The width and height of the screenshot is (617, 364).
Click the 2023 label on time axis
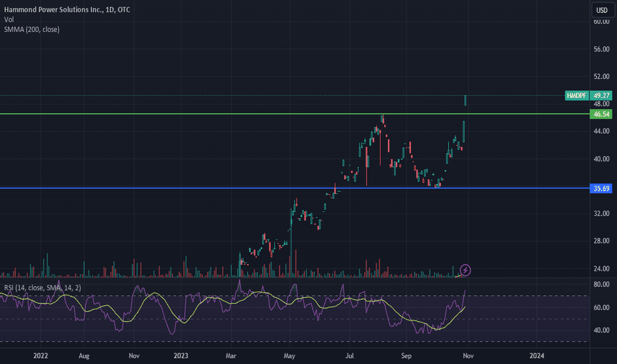coord(181,356)
